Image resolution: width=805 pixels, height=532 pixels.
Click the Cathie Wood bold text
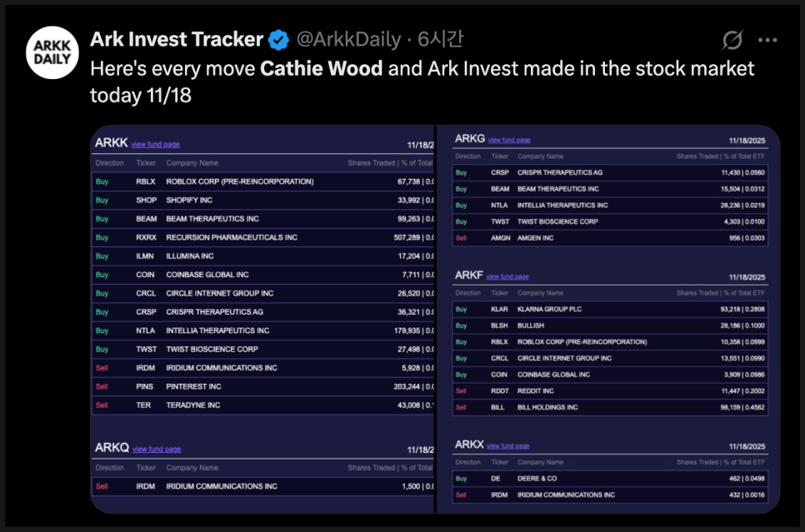point(322,68)
